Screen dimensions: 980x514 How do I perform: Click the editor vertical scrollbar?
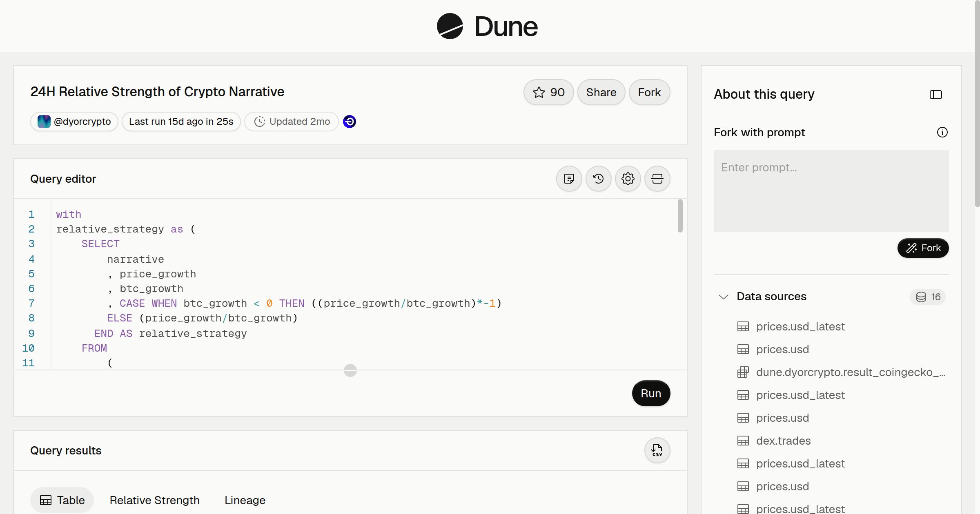[x=680, y=216]
